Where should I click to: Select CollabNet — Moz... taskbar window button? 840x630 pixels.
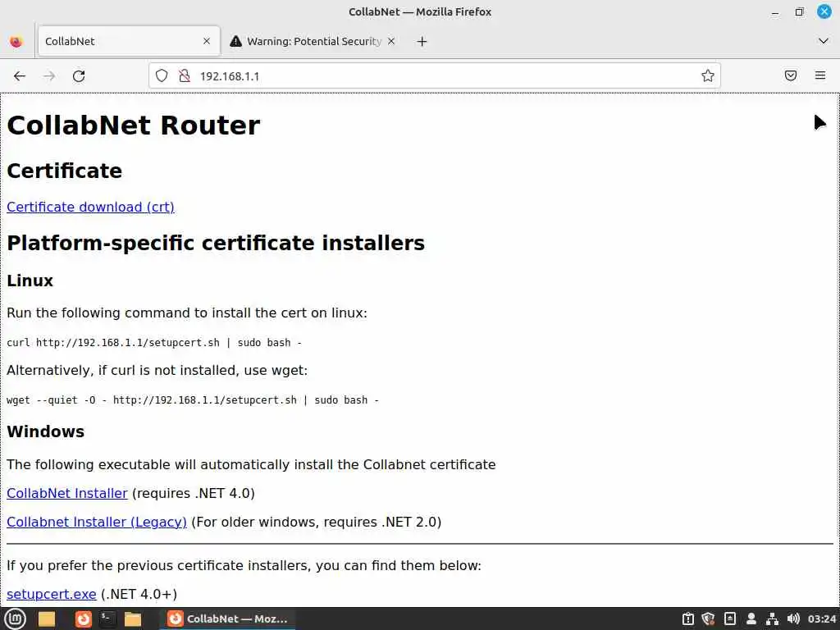[x=228, y=619]
